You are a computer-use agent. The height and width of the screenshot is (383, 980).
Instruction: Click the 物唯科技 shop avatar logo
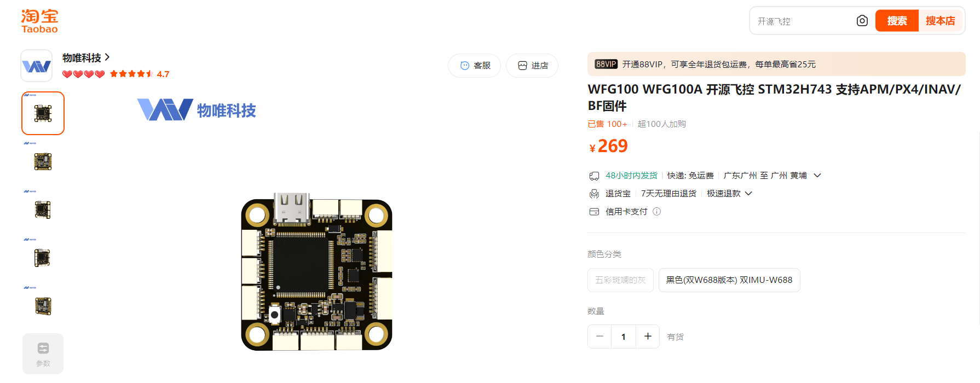click(36, 66)
